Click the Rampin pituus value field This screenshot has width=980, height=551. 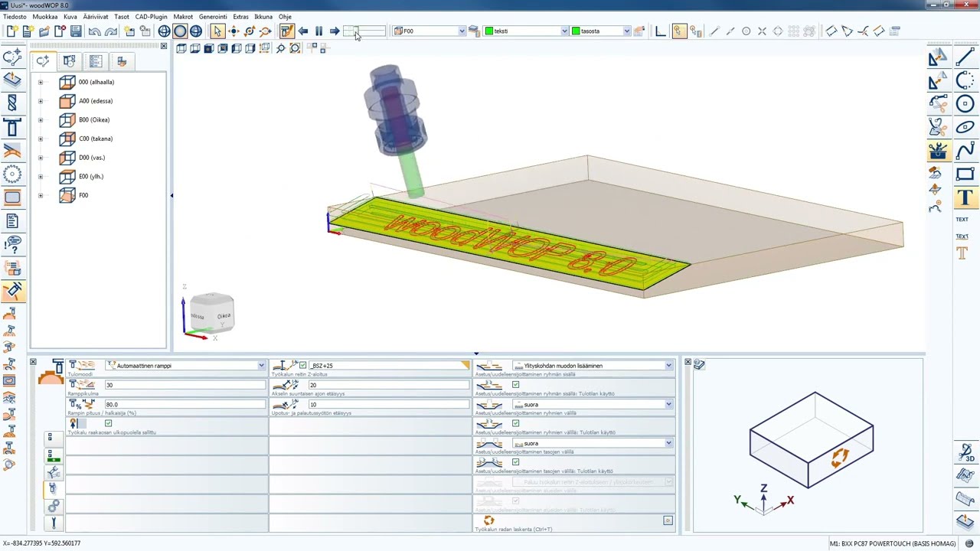pyautogui.click(x=185, y=404)
